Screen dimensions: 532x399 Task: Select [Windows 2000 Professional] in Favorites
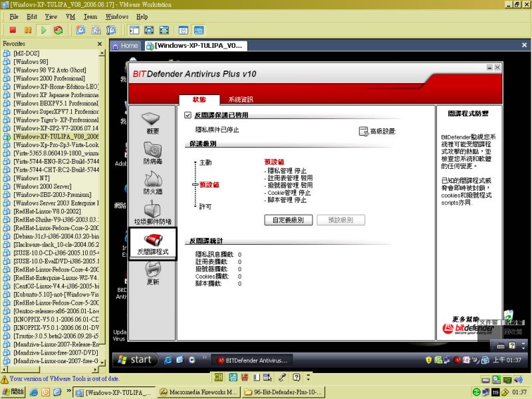49,78
